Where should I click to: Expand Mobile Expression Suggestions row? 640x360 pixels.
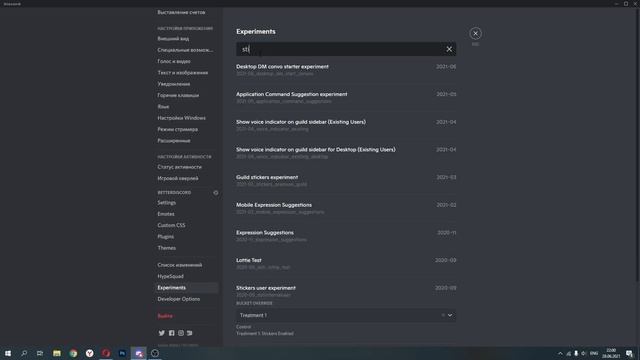[346, 208]
